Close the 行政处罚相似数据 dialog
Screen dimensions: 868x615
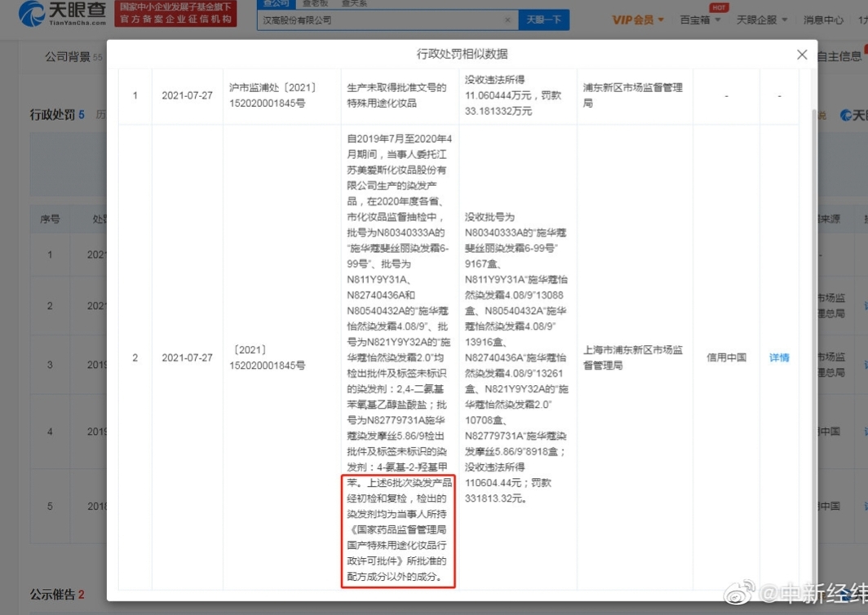coord(802,55)
